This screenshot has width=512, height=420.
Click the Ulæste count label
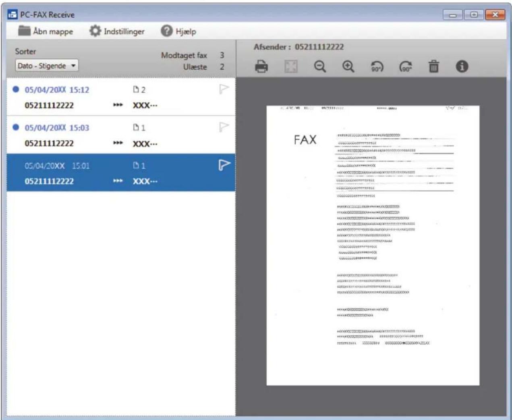point(195,67)
